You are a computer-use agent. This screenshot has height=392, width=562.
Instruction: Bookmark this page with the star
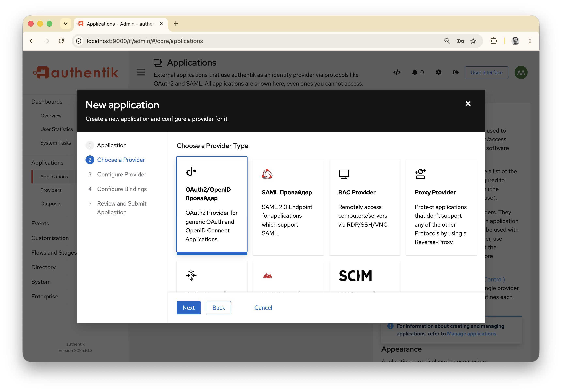tap(473, 41)
